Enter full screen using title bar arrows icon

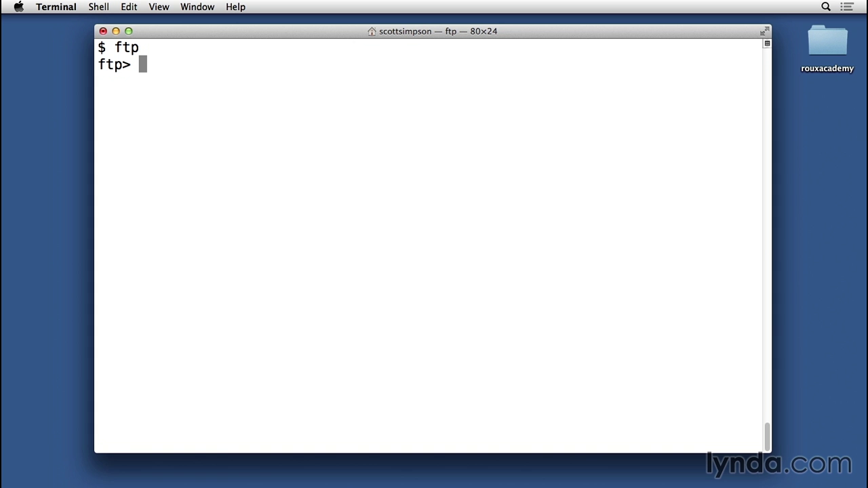(764, 31)
